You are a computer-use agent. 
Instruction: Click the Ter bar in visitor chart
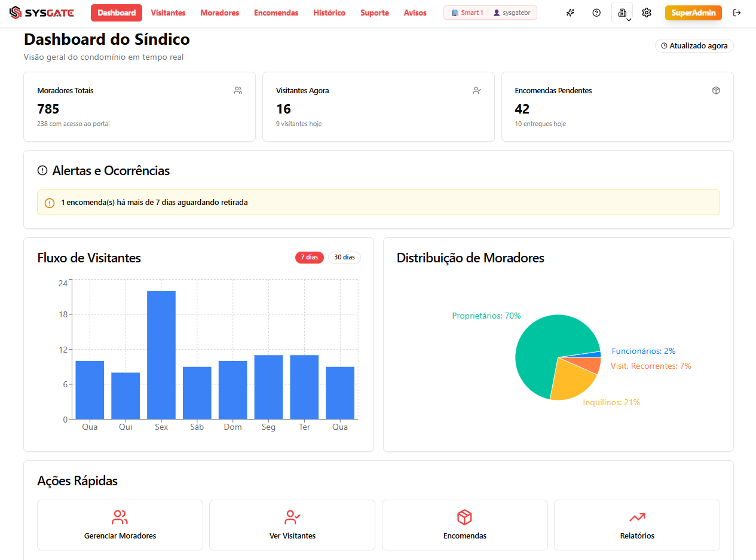(304, 387)
